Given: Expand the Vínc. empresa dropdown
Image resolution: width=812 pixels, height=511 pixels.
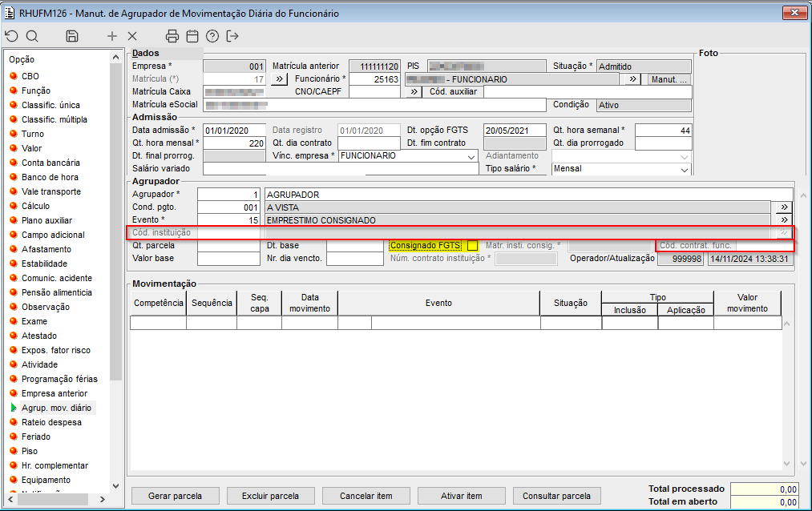Looking at the screenshot, I should coord(471,156).
